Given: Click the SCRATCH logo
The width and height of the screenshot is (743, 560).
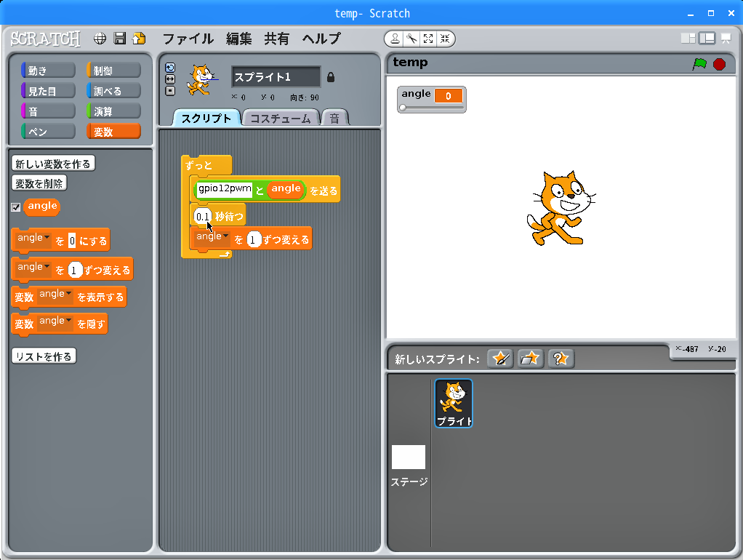Looking at the screenshot, I should (x=46, y=39).
